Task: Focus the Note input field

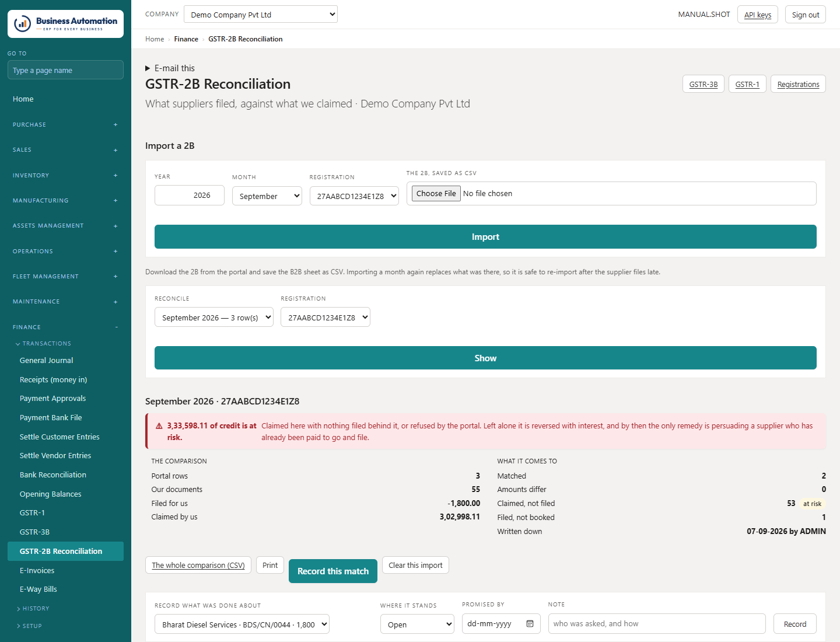Action: [657, 623]
